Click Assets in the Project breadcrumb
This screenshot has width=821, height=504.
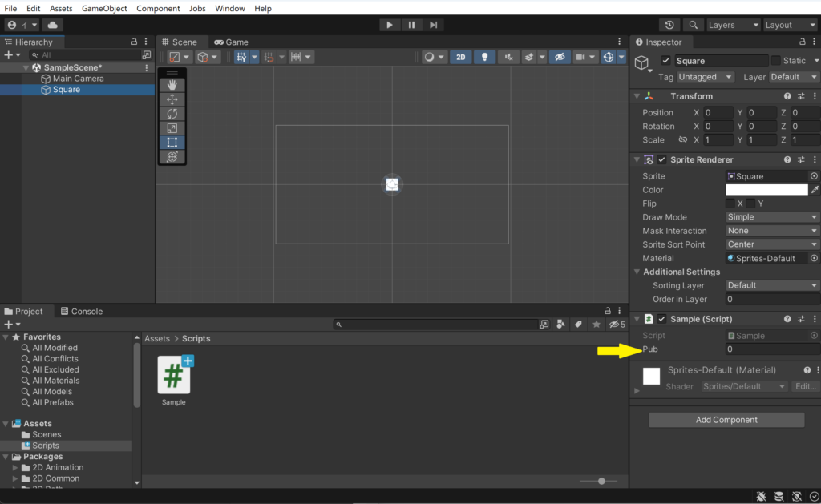(x=157, y=339)
